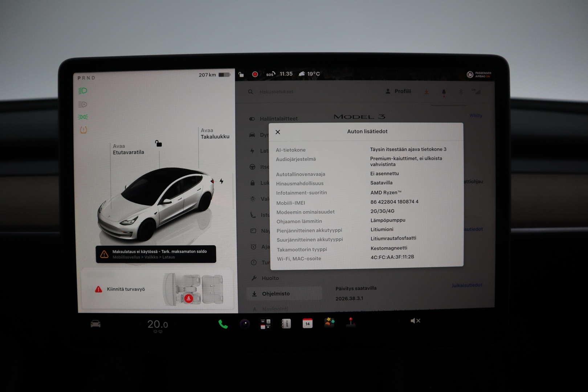This screenshot has height=392, width=588.
Task: Close the Auton lisätiedot dialog
Action: coord(278,132)
